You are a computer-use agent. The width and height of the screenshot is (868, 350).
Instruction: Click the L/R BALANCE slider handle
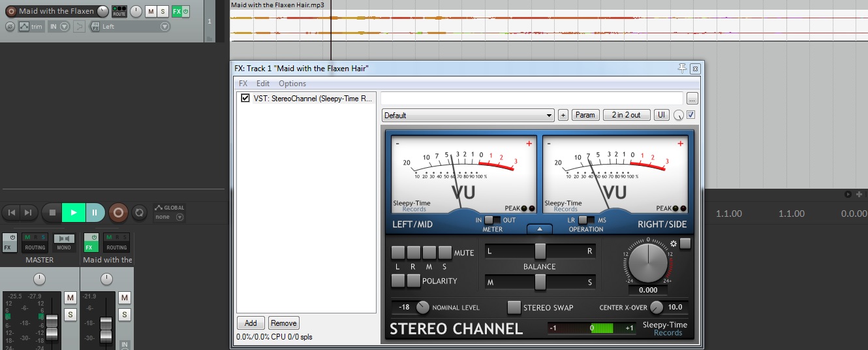coord(540,251)
